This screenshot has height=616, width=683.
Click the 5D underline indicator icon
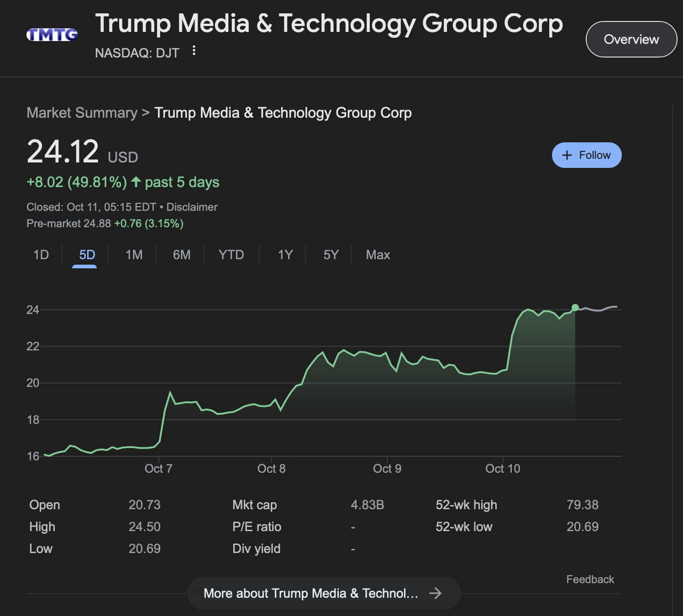coord(84,265)
